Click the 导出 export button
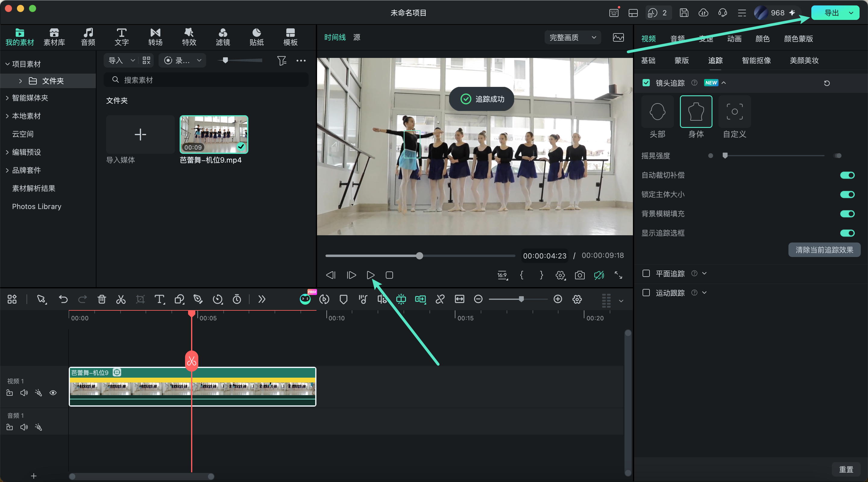Image resolution: width=868 pixels, height=482 pixels. [831, 13]
